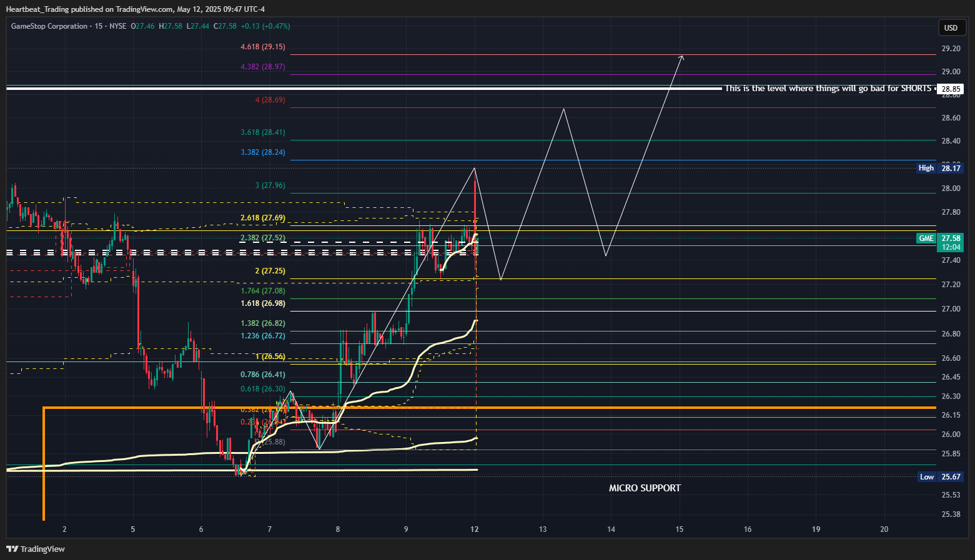The width and height of the screenshot is (975, 560).
Task: Select the 1.618 (26.98) Fibonacci label
Action: tap(263, 303)
